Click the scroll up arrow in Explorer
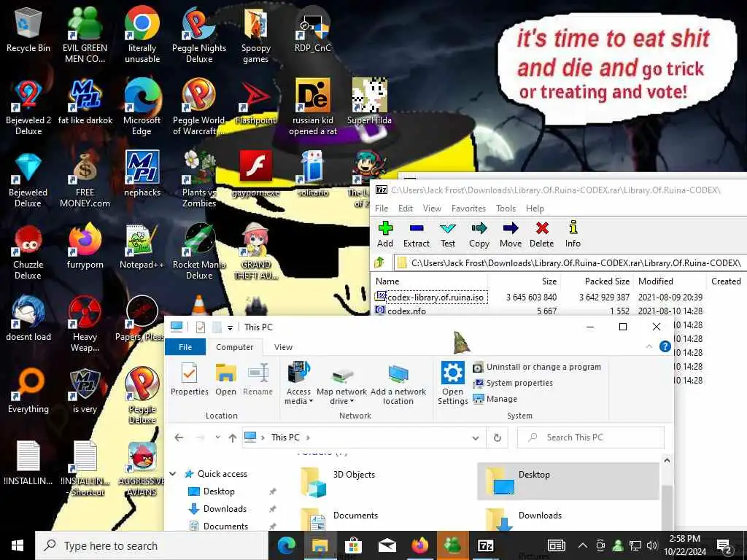 [667, 461]
